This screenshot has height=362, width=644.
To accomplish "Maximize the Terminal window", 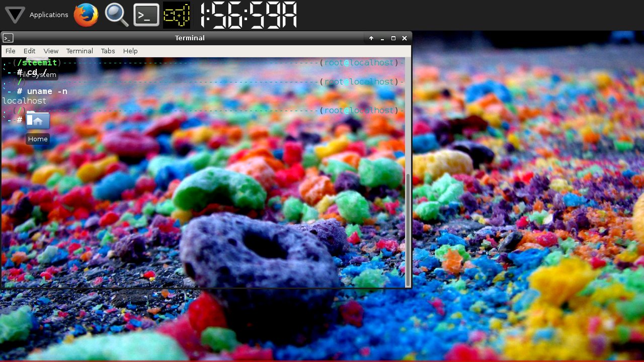I will [393, 38].
